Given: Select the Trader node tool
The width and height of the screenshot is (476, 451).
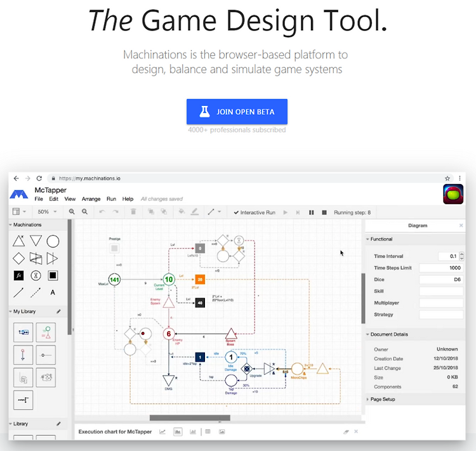Looking at the screenshot, I should click(x=36, y=259).
